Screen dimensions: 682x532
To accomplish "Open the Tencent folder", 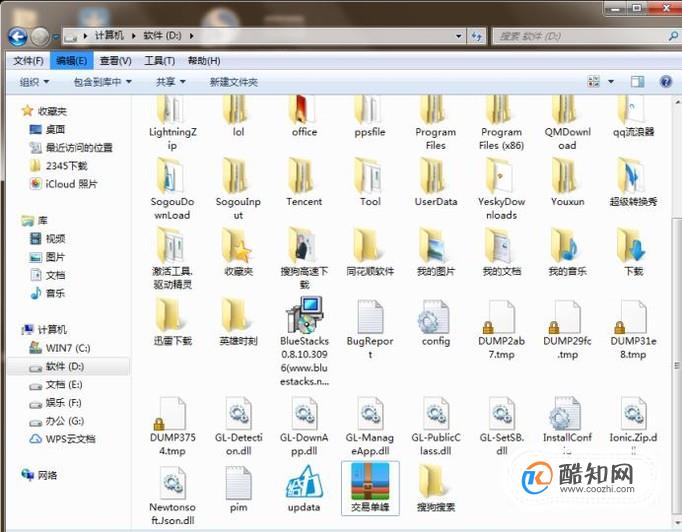I will pos(304,182).
